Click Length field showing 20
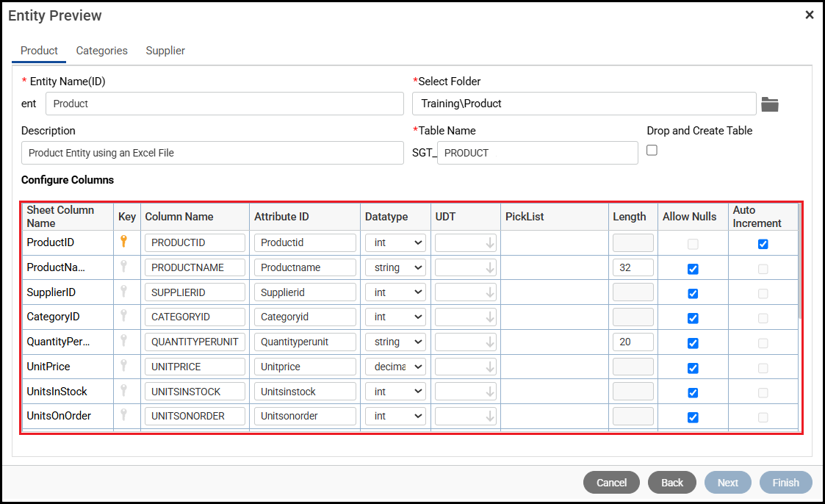The image size is (825, 504). coord(633,342)
